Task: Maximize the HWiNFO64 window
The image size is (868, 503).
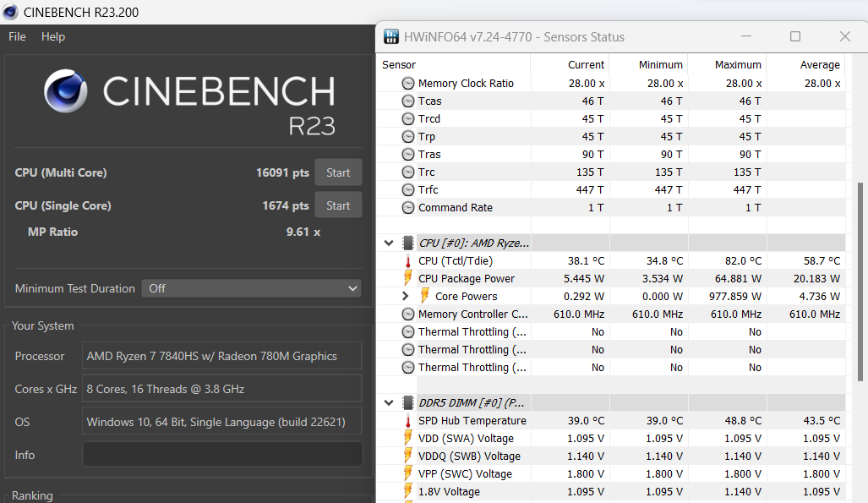Action: click(795, 36)
